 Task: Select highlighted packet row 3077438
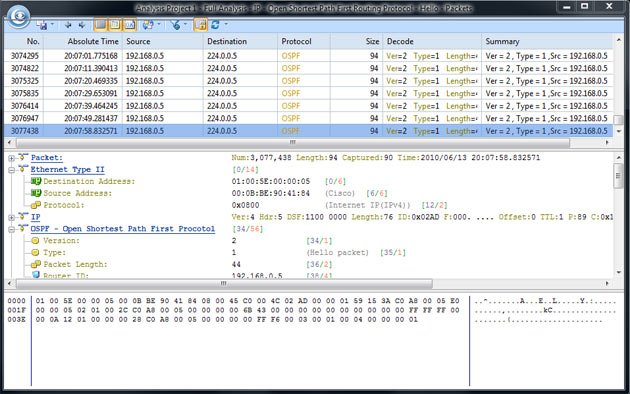[309, 131]
